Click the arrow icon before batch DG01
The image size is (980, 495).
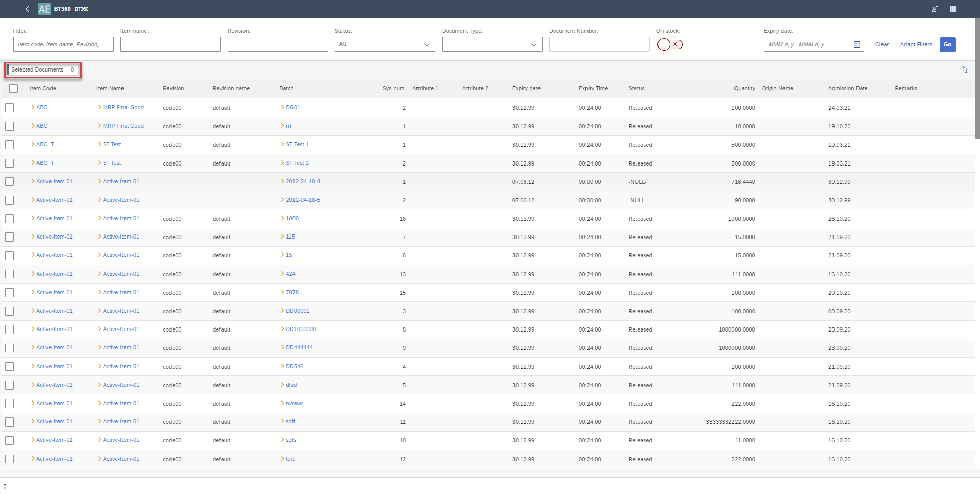(282, 107)
